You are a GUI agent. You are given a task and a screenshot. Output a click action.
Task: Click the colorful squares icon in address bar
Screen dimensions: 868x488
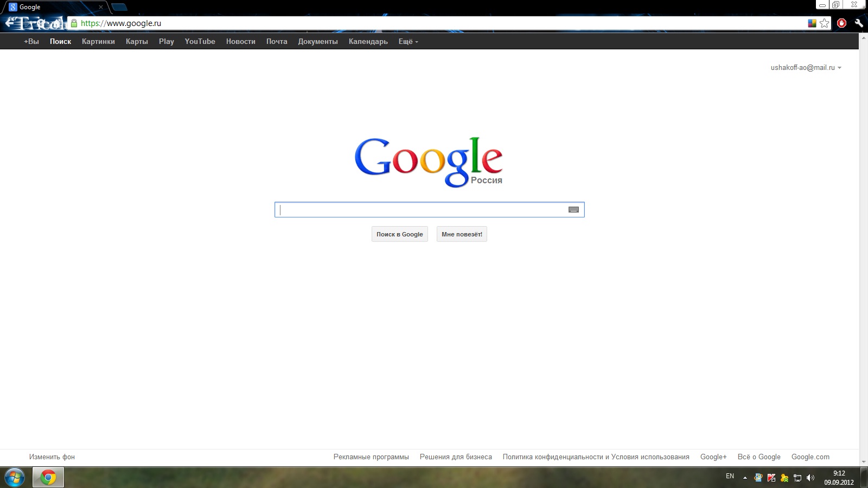pyautogui.click(x=812, y=23)
